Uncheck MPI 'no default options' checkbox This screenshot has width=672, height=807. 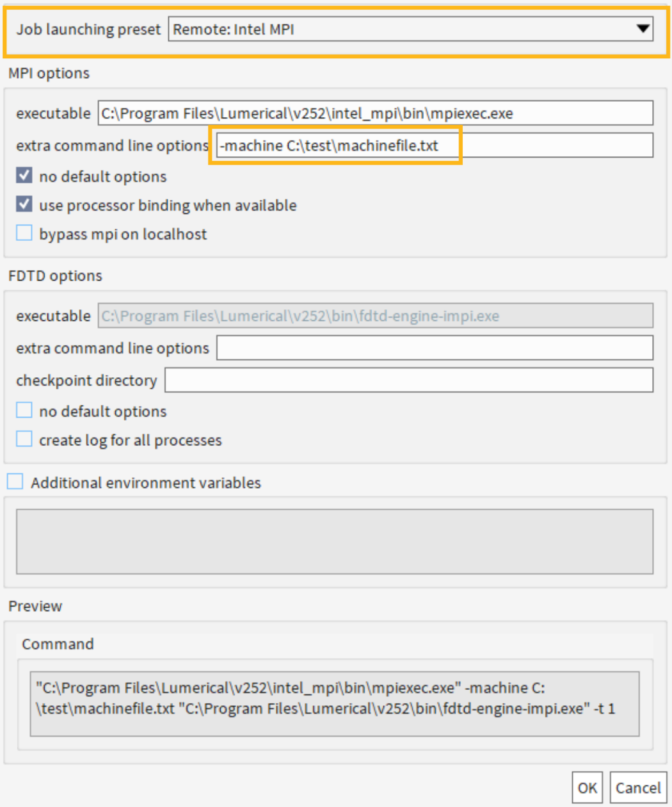coord(24,175)
